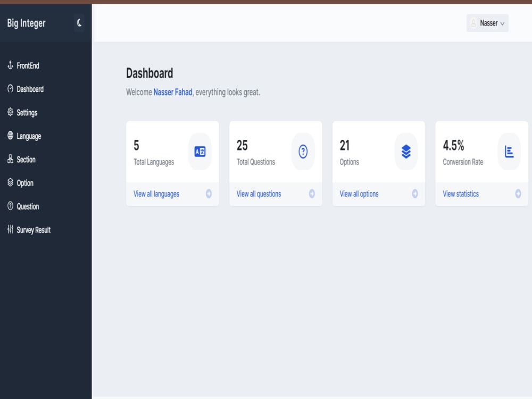
Task: Click the arrow circle next to View statistics
Action: [x=518, y=194]
